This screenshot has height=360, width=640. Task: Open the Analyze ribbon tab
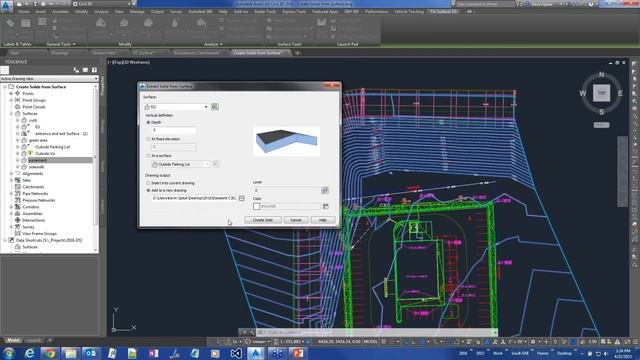tap(101, 12)
